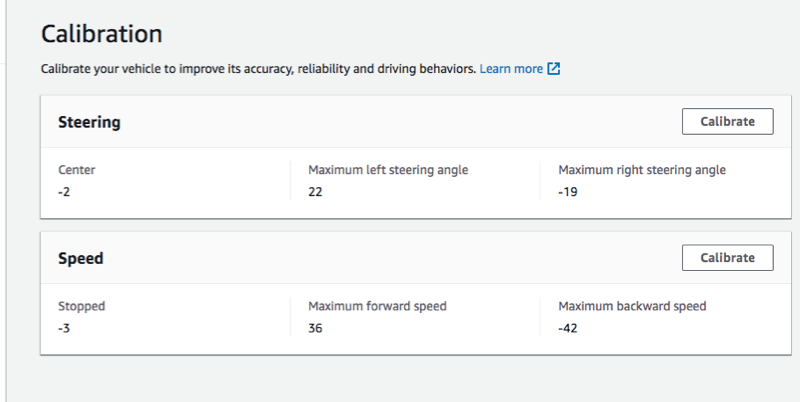800x402 pixels.
Task: Select the Steering section header
Action: [x=89, y=122]
